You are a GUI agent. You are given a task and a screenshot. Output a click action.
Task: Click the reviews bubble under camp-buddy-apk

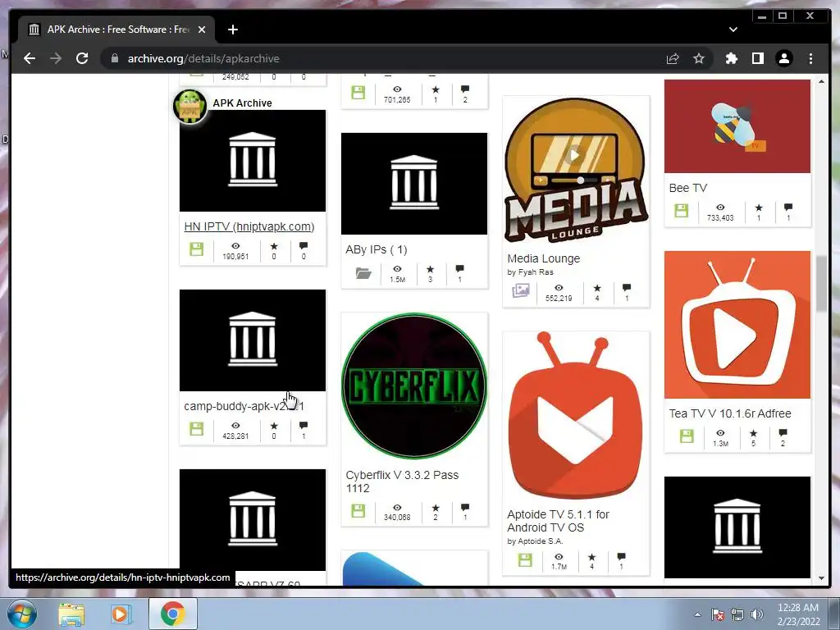coord(304,426)
